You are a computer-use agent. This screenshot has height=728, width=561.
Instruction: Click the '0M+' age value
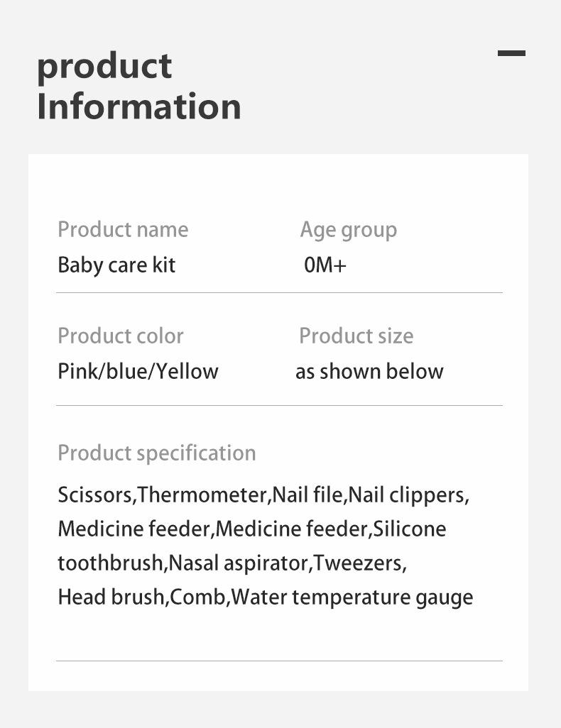tap(325, 265)
